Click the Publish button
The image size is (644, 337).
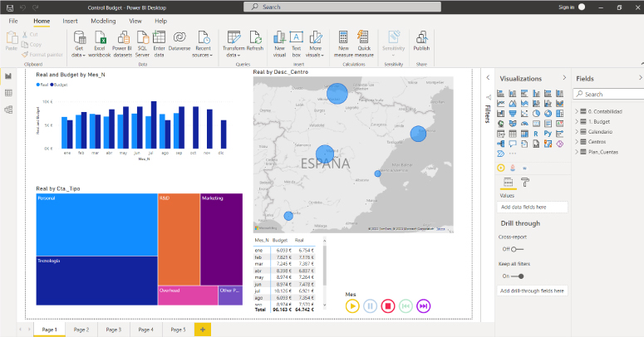(x=421, y=42)
